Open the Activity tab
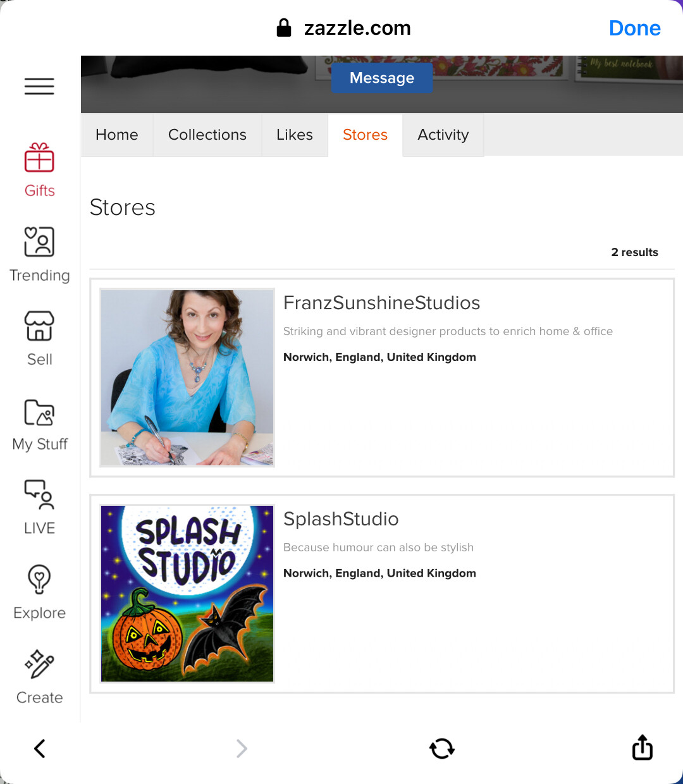683x784 pixels. tap(443, 135)
